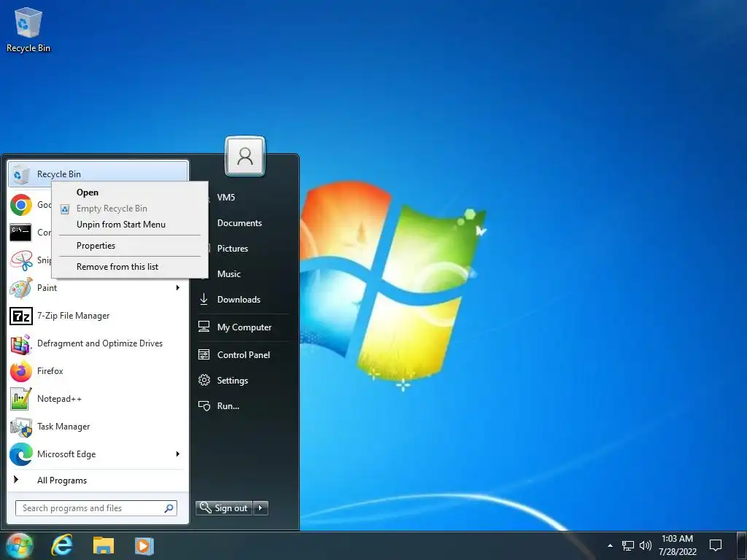
Task: Open the notification center icon
Action: (x=715, y=545)
